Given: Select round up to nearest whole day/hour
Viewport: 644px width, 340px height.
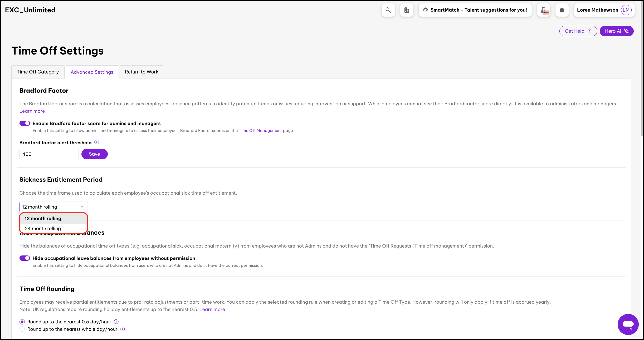Looking at the screenshot, I should click(22, 329).
